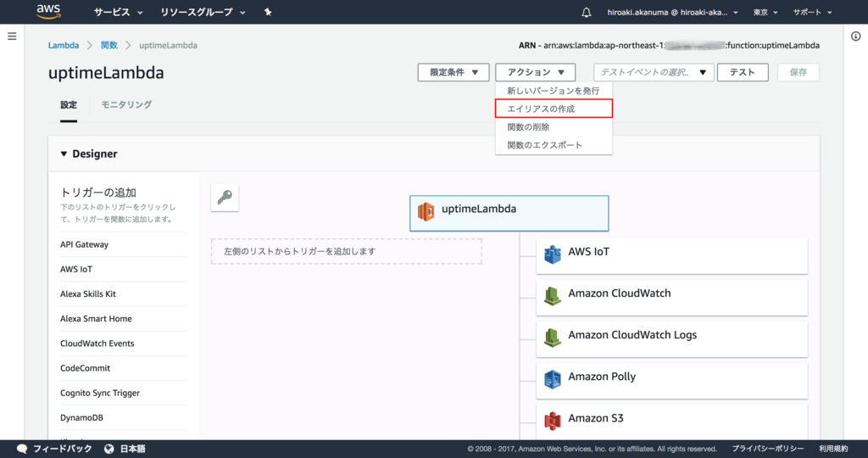
Task: Open the pin shortcut icon in top bar
Action: [268, 12]
